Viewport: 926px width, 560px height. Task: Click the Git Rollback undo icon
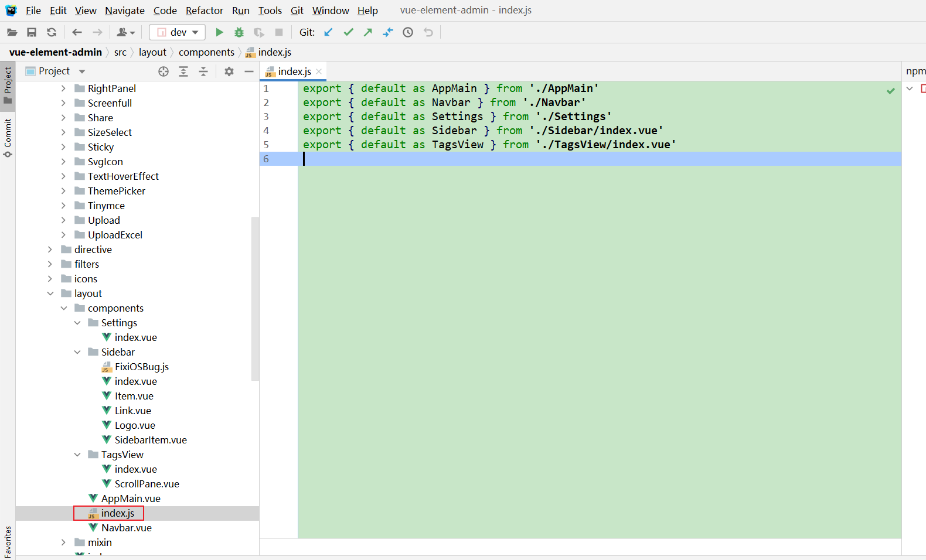click(x=428, y=32)
